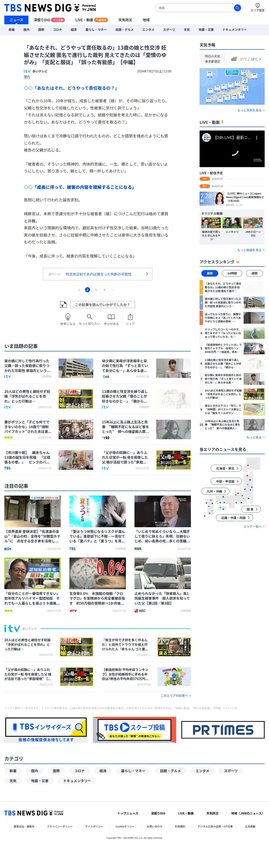Click エリア一覧へ link
269x868 pixels.
click(x=254, y=526)
